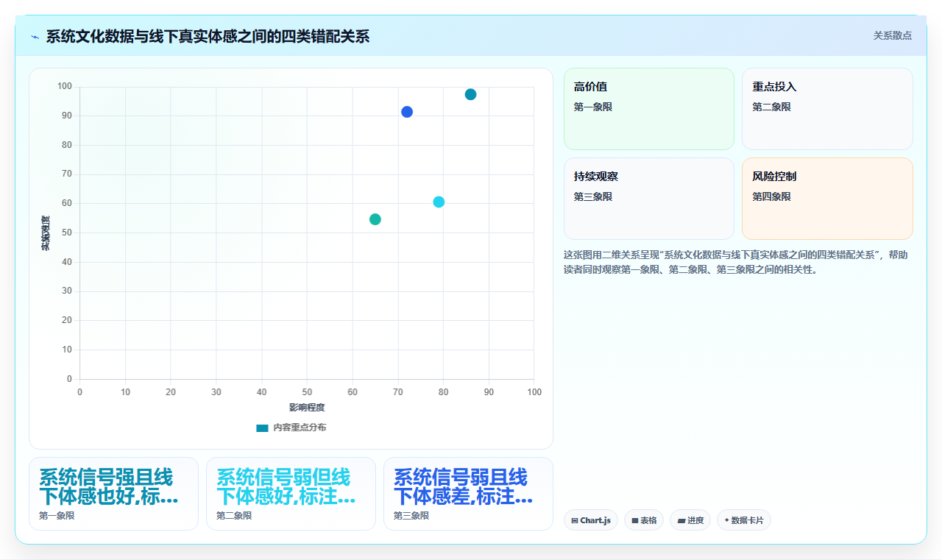Viewport: 942px width, 560px height.
Task: Click the 影响程度 x-axis title
Action: pos(307,407)
